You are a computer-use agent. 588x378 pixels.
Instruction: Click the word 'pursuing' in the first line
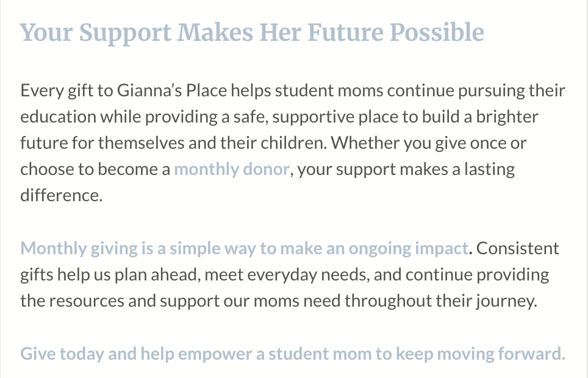point(492,90)
